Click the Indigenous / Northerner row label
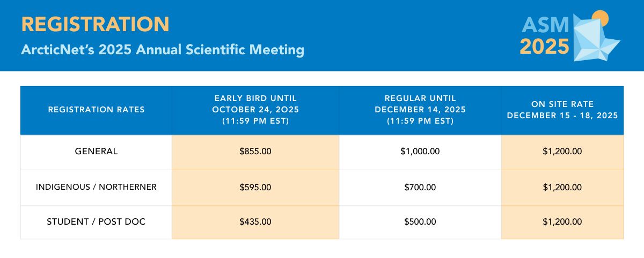The width and height of the screenshot is (644, 258). pos(96,187)
